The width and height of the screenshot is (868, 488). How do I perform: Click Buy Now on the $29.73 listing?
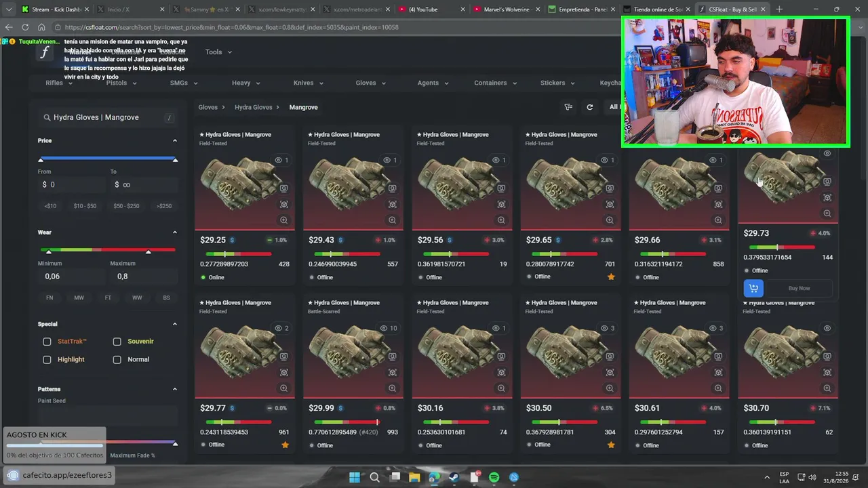[x=799, y=288]
